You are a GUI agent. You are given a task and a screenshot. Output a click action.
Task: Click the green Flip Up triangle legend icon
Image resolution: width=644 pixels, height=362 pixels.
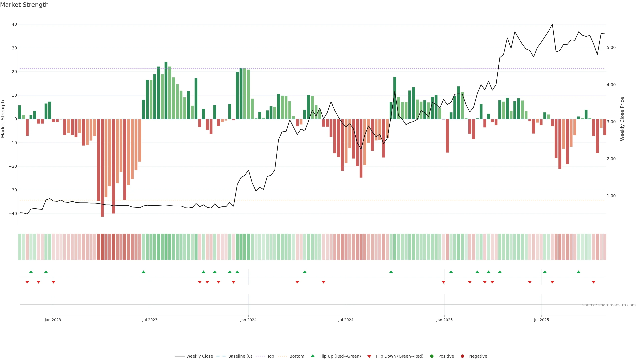click(312, 356)
